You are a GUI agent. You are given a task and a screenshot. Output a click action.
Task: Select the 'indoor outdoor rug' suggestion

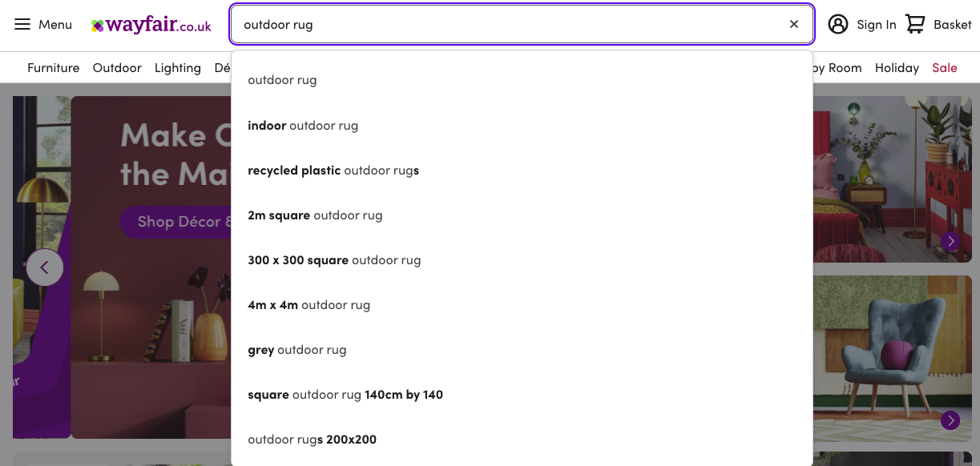coord(303,125)
